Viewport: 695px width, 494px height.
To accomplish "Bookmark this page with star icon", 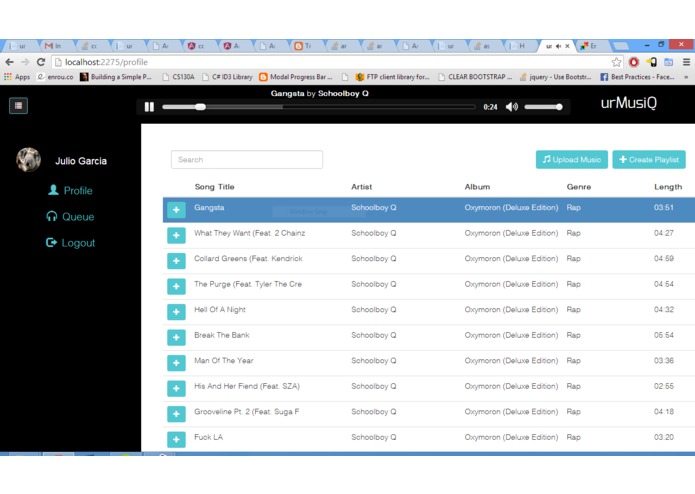I will coord(616,62).
